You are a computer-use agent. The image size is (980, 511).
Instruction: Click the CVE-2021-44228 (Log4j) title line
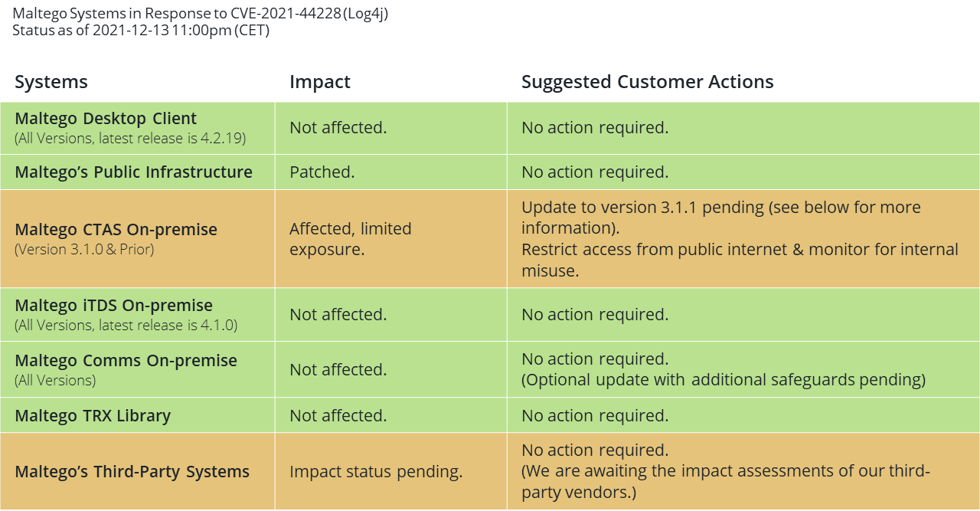[201, 14]
